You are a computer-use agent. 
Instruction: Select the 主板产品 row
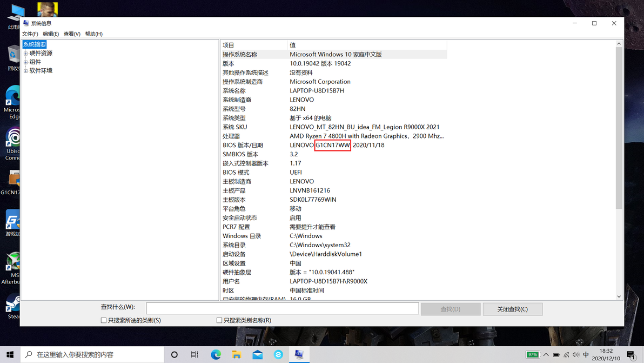coord(333,190)
